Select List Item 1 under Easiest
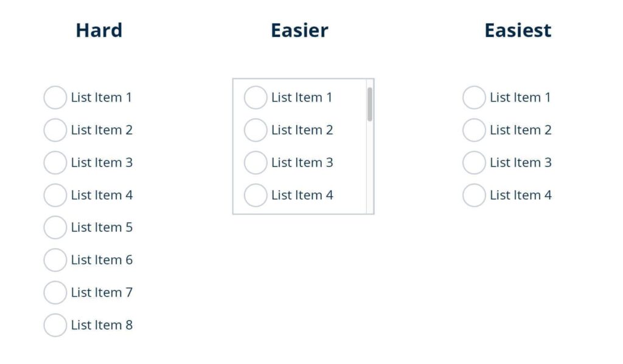This screenshot has width=623, height=364. point(473,97)
